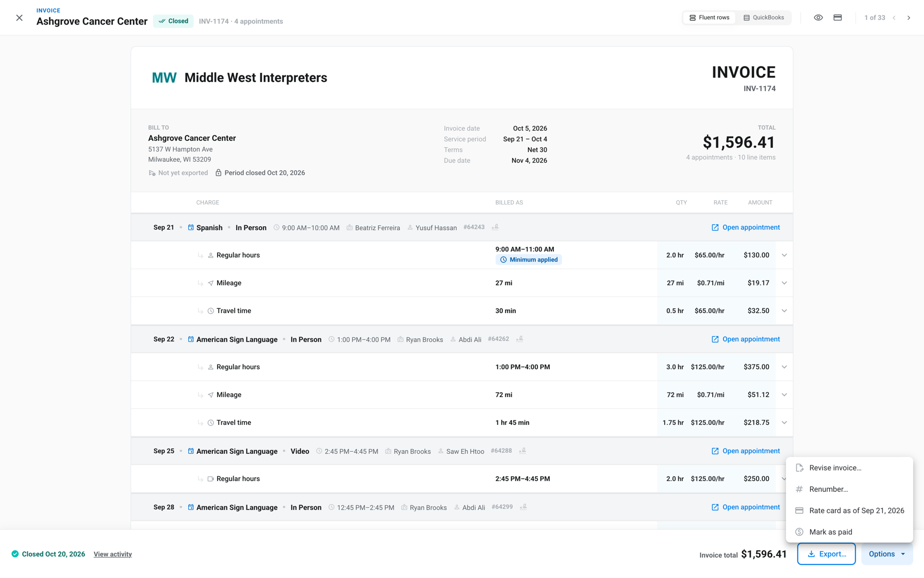Toggle the eye preview icon
Viewport: 924px width, 578px height.
[x=818, y=18]
